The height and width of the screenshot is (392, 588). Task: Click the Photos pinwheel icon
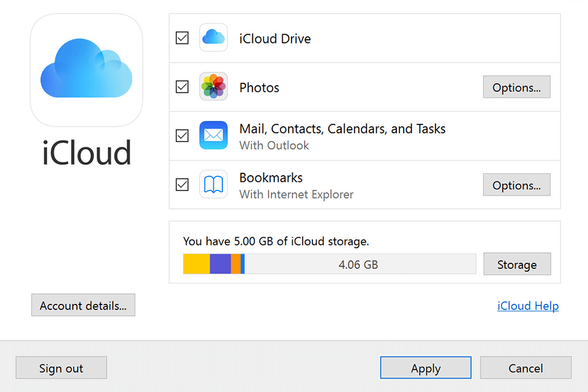point(213,87)
